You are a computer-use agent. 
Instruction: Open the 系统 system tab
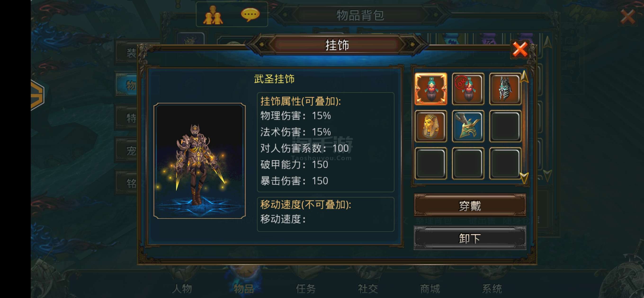coord(492,289)
